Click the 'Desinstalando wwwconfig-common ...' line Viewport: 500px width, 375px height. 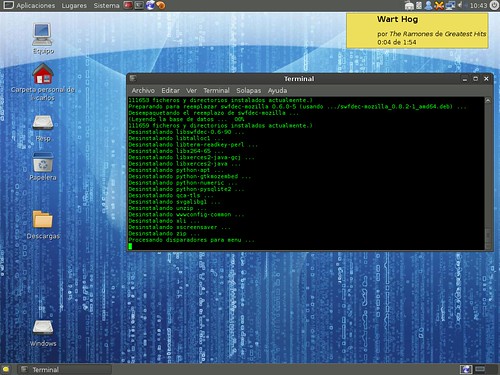click(186, 214)
